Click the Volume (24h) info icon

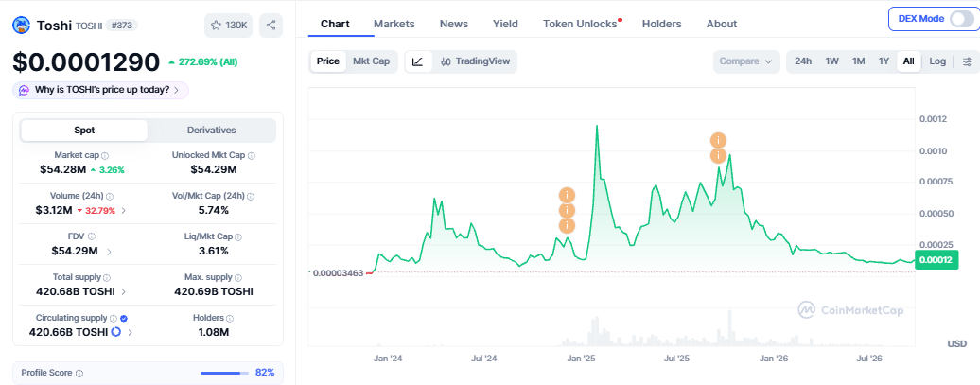(110, 196)
